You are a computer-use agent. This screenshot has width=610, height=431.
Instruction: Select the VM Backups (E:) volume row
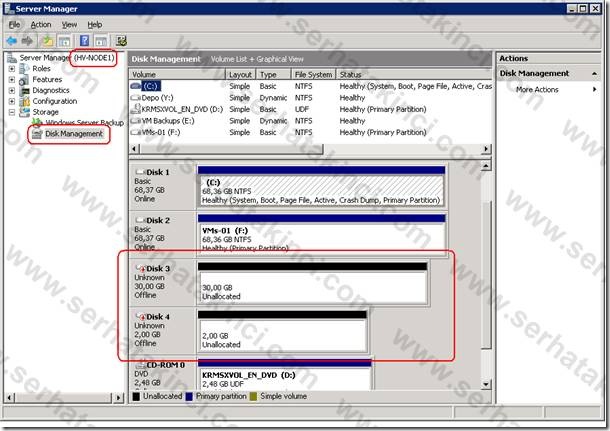point(310,121)
